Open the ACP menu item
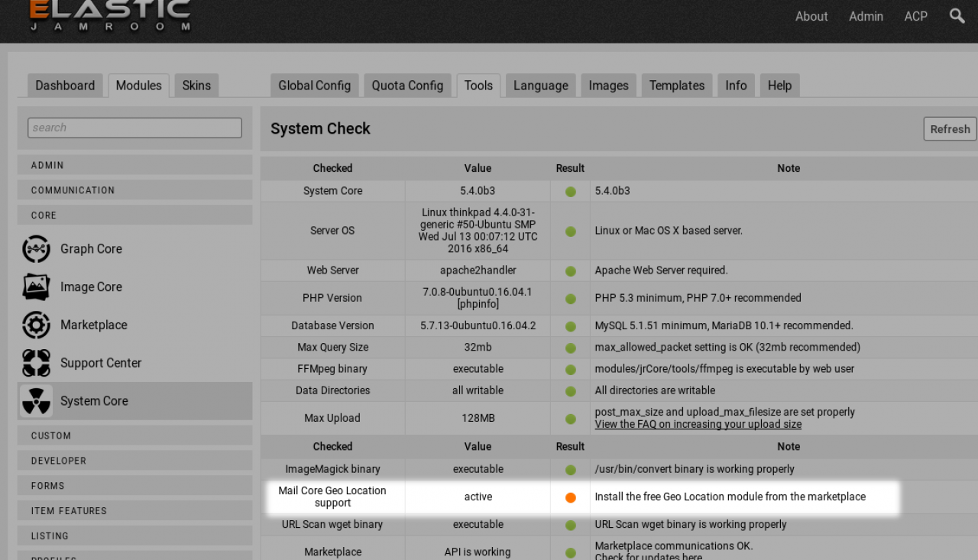Viewport: 978px width, 560px height. (915, 16)
